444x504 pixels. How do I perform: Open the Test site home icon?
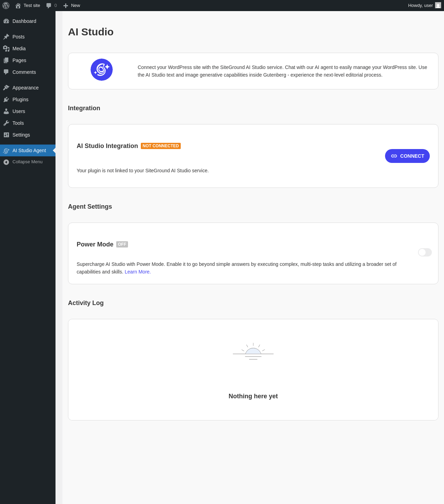click(x=18, y=6)
